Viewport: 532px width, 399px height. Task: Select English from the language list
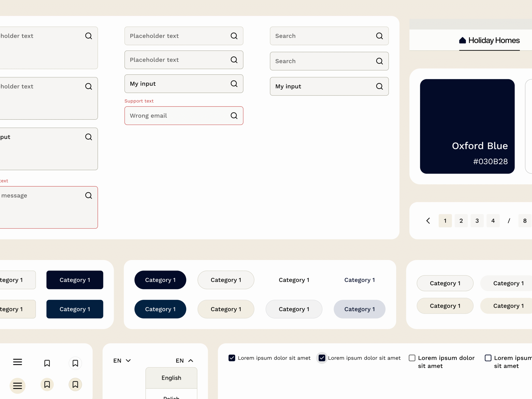pos(171,378)
